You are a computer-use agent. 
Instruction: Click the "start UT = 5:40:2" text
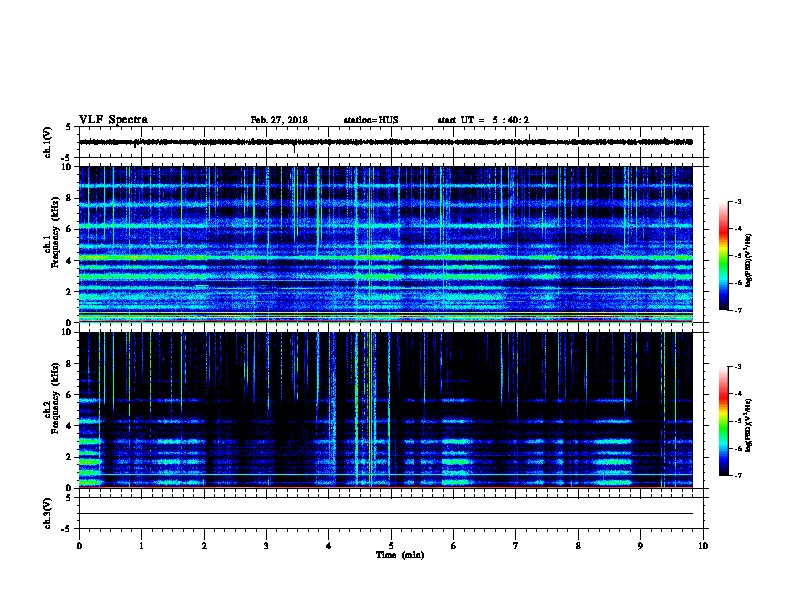tap(483, 120)
